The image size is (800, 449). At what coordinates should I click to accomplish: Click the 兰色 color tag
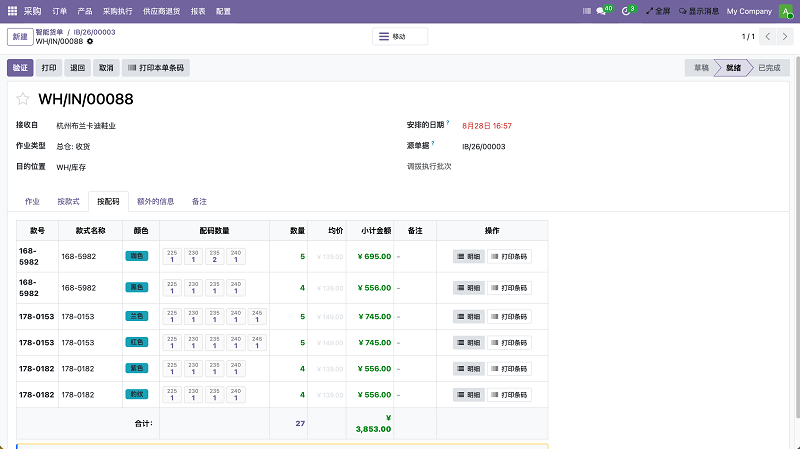(137, 316)
